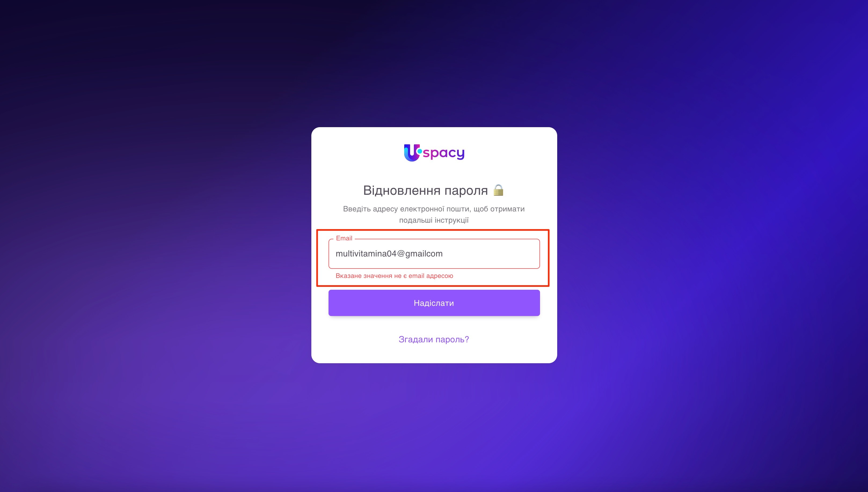Click the red 'Email' field label
868x492 pixels.
click(344, 238)
